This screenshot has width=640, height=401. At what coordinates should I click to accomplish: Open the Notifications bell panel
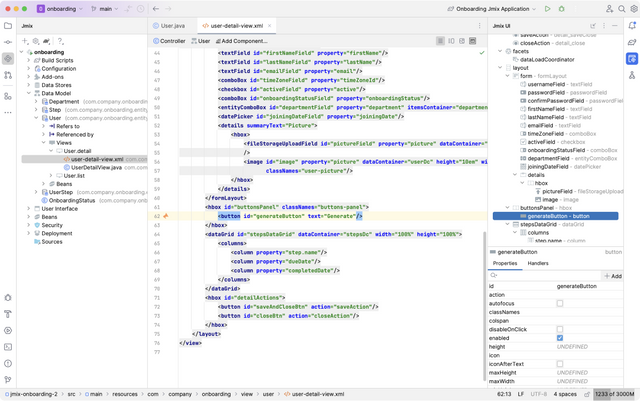tap(632, 25)
